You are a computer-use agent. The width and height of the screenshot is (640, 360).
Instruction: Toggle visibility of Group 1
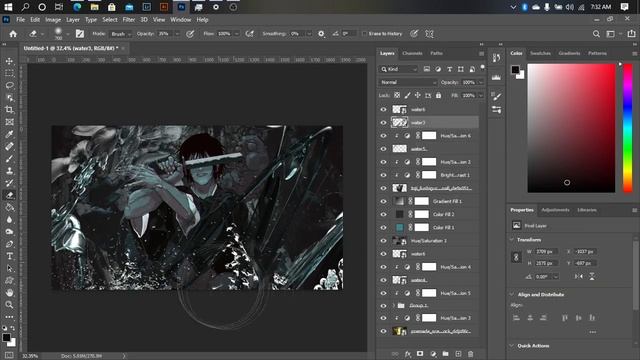point(383,306)
